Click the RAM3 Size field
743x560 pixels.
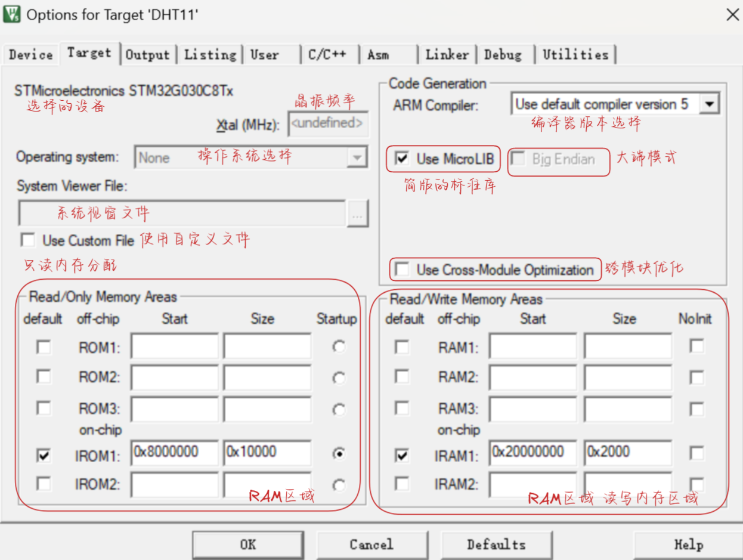coord(628,410)
